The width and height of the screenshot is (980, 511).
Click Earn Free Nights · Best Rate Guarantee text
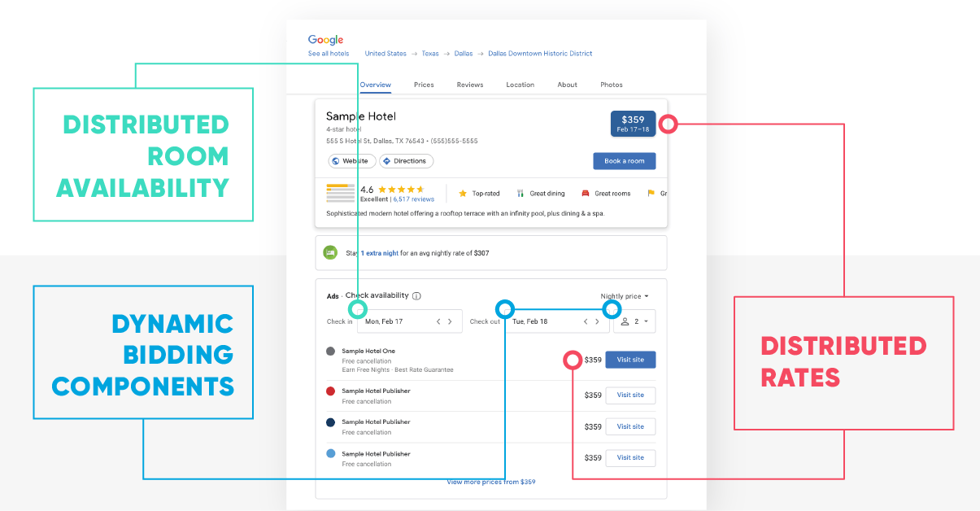(x=398, y=369)
